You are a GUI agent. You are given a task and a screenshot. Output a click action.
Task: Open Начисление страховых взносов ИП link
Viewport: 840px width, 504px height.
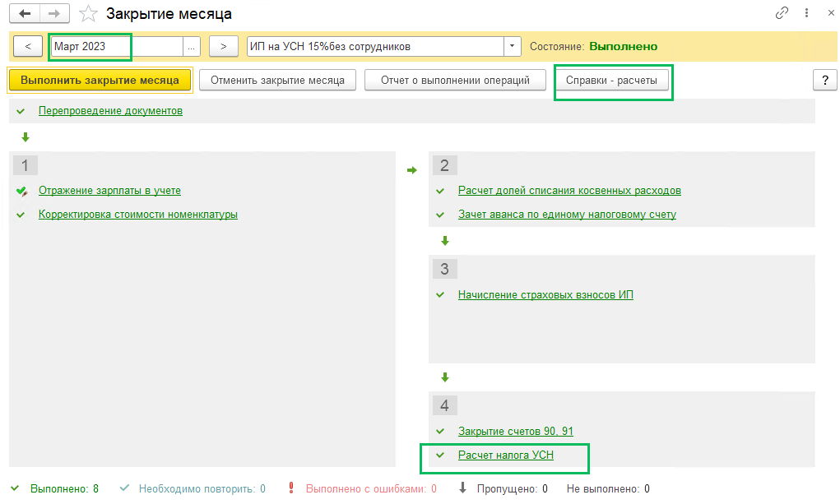pos(545,295)
